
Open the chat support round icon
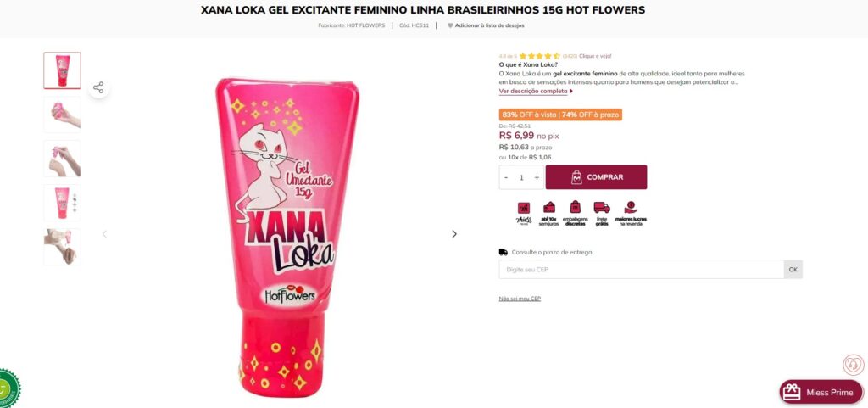click(853, 365)
